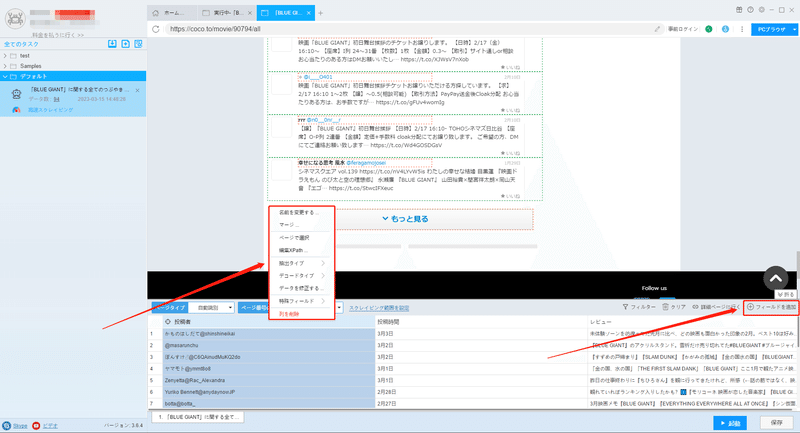Click the trash icon クリア
Image resolution: width=800 pixels, height=433 pixels.
pos(665,307)
